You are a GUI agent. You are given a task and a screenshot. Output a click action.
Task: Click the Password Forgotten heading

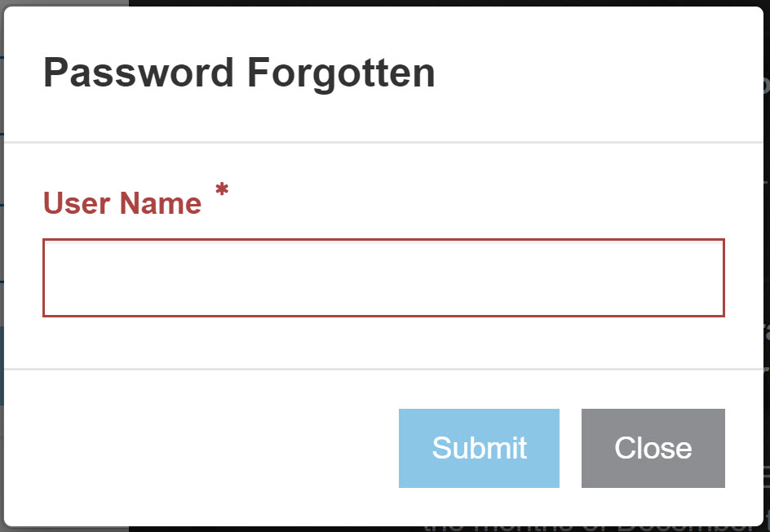(239, 73)
